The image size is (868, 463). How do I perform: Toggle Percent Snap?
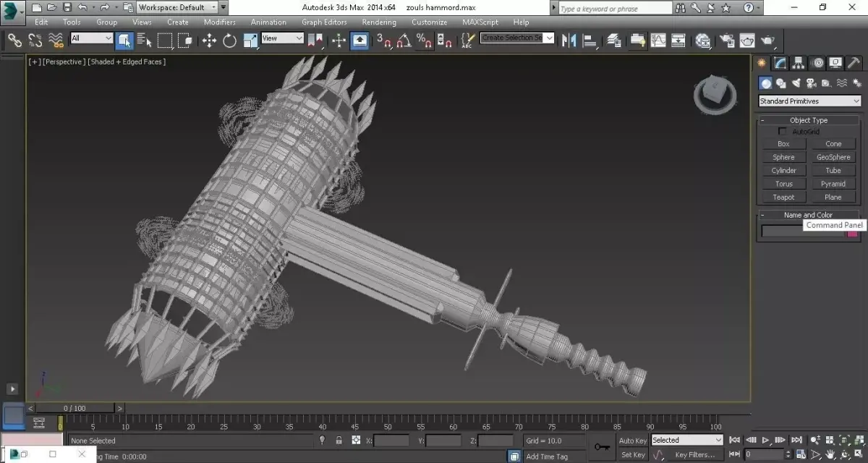424,41
